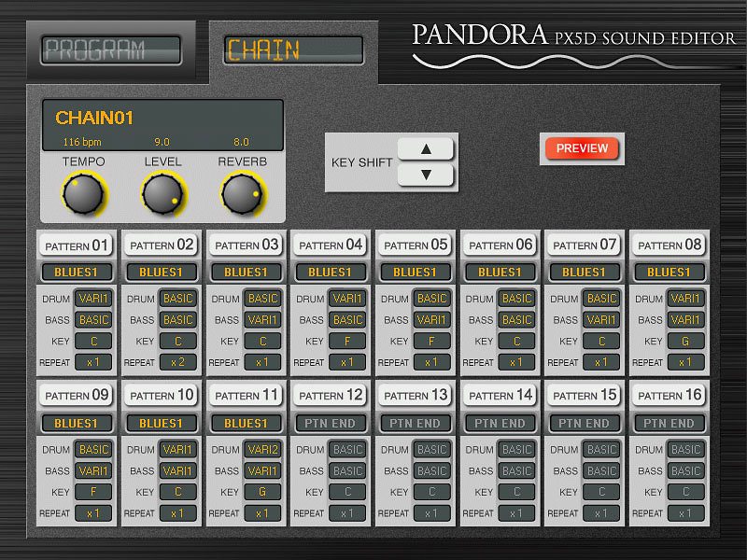Change Pattern 01 REPEAT x1 value
The height and width of the screenshot is (560, 747).
[x=93, y=362]
